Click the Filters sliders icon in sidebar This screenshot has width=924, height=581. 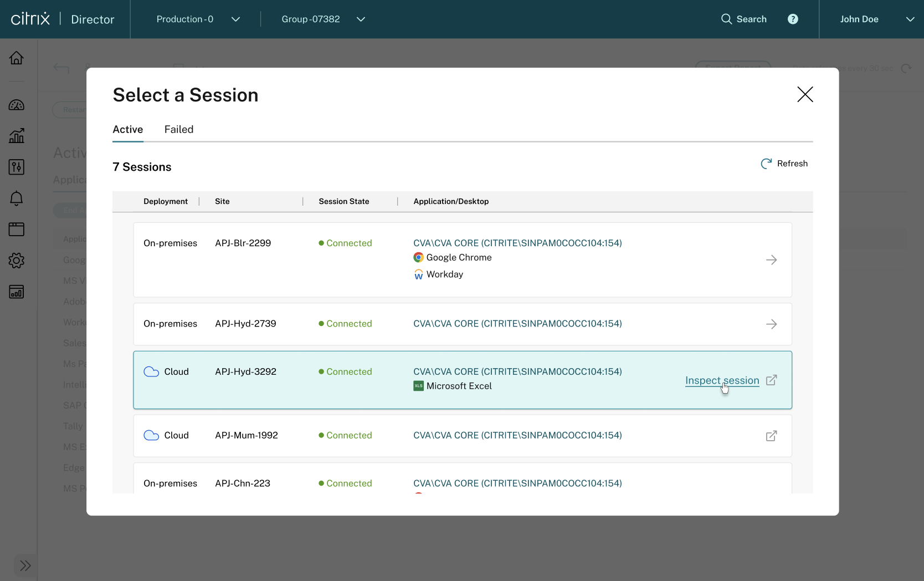pos(17,167)
